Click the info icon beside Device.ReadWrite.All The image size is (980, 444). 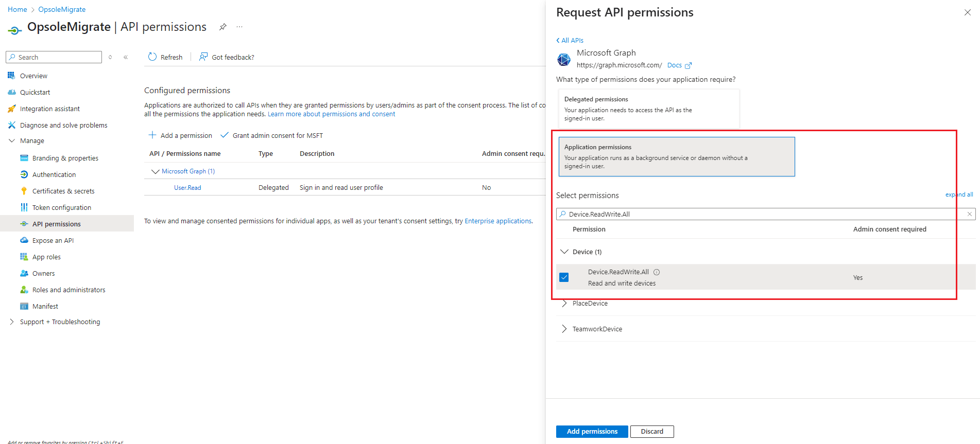(657, 272)
